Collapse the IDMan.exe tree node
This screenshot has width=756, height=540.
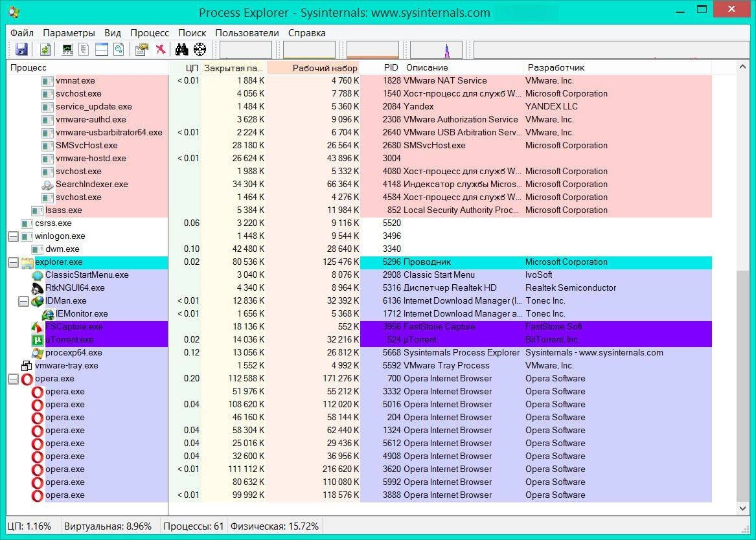23,301
